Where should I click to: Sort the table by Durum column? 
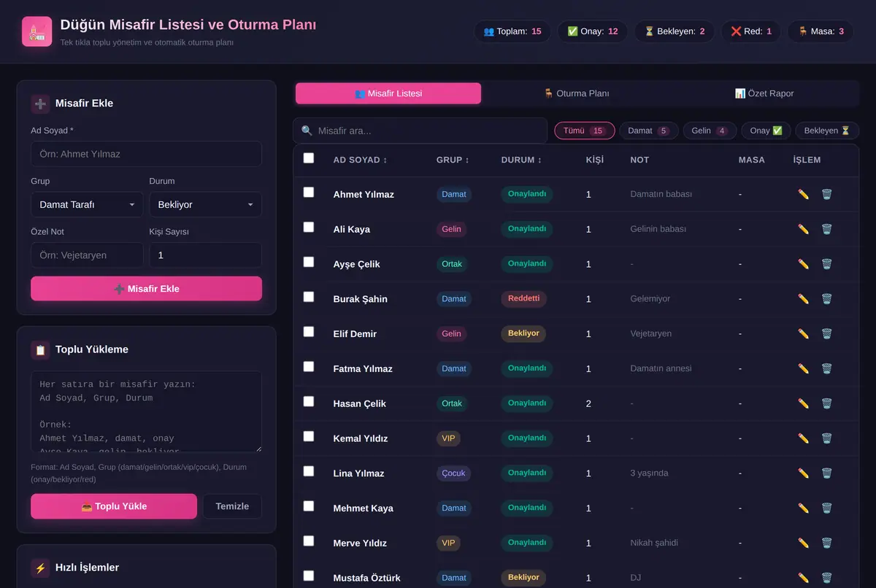(x=521, y=160)
